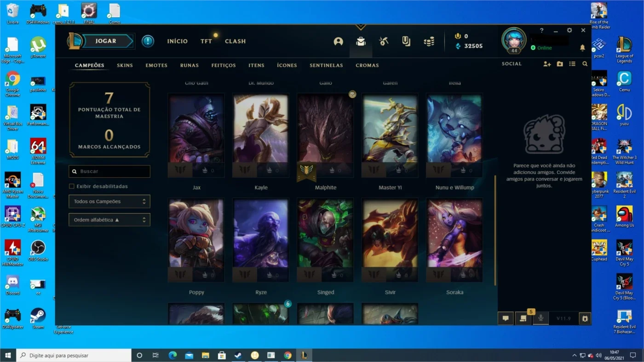Click the chest icon on Malphite card
This screenshot has width=644, height=362.
pos(353,94)
